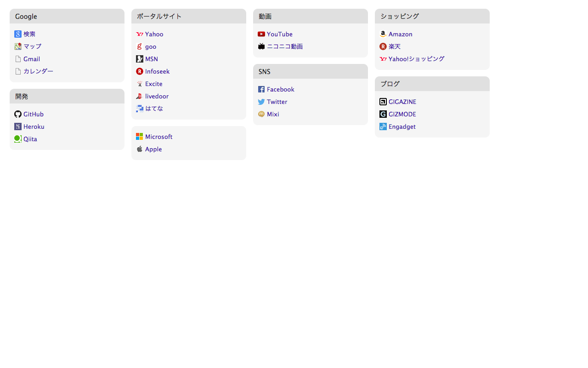Open the GIZMODE link
This screenshot has height=368, width=588.
tap(402, 114)
